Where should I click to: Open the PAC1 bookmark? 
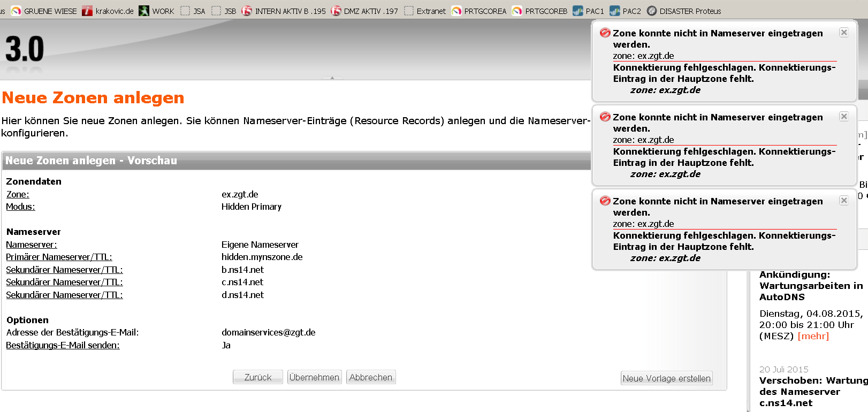[x=588, y=11]
